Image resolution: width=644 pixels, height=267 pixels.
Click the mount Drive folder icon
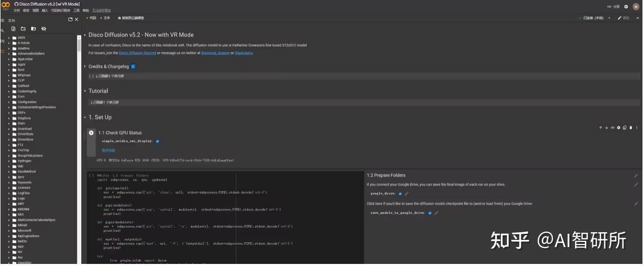[x=33, y=29]
